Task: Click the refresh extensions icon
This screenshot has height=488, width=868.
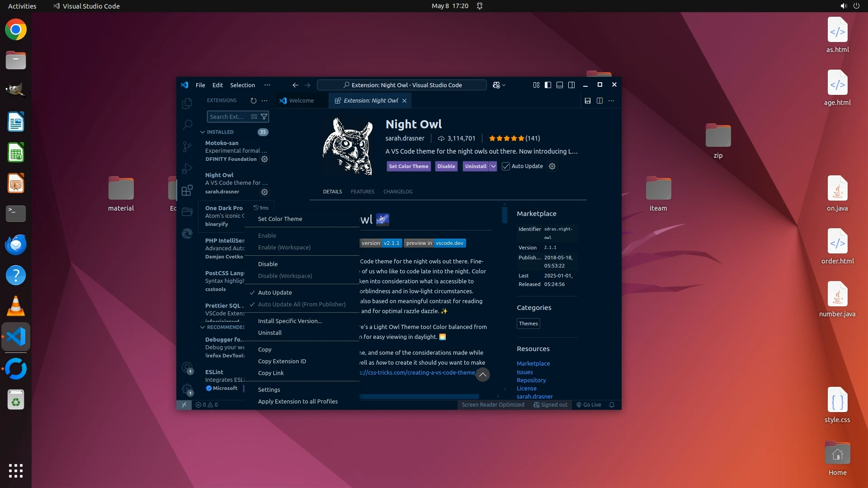Action: 253,101
